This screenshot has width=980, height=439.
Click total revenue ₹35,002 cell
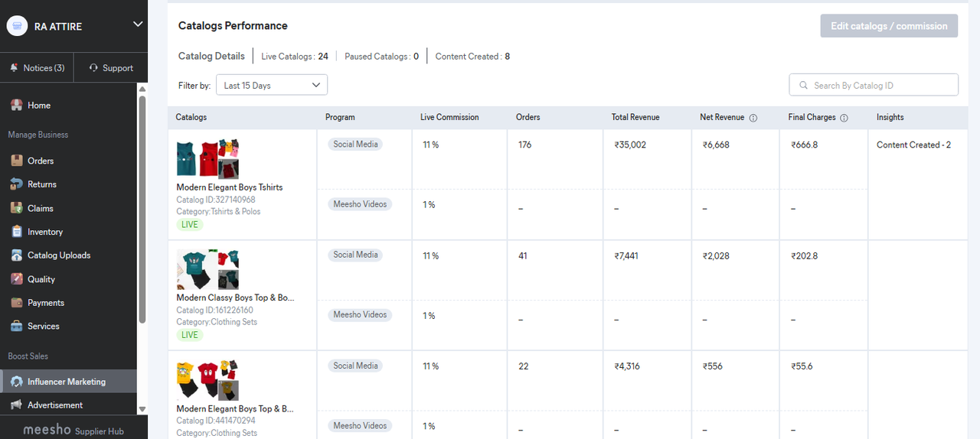click(630, 145)
